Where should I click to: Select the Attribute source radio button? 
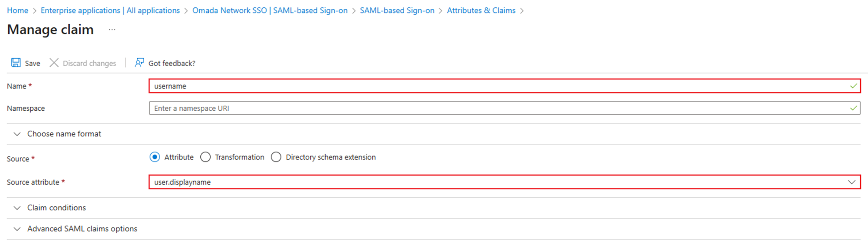pyautogui.click(x=155, y=157)
